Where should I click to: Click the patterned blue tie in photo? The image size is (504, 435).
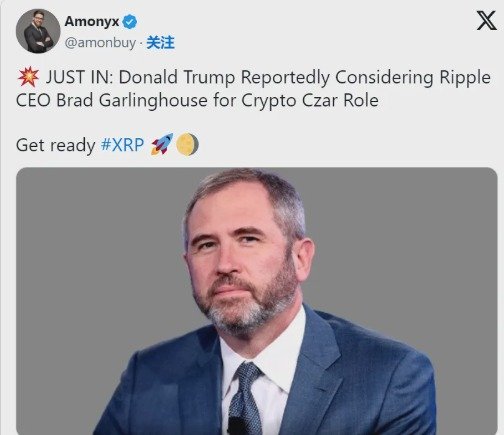coord(245,398)
